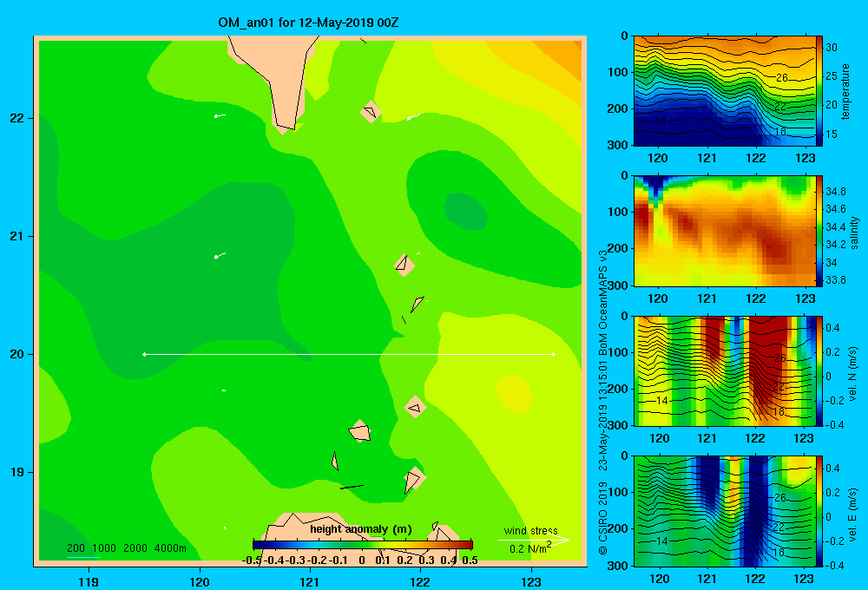Click longitude label 119 below the main map

[x=89, y=581]
